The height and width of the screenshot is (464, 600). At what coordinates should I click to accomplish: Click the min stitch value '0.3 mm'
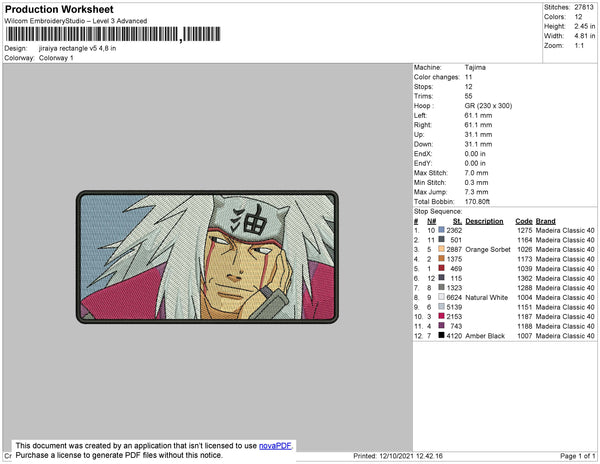point(476,182)
